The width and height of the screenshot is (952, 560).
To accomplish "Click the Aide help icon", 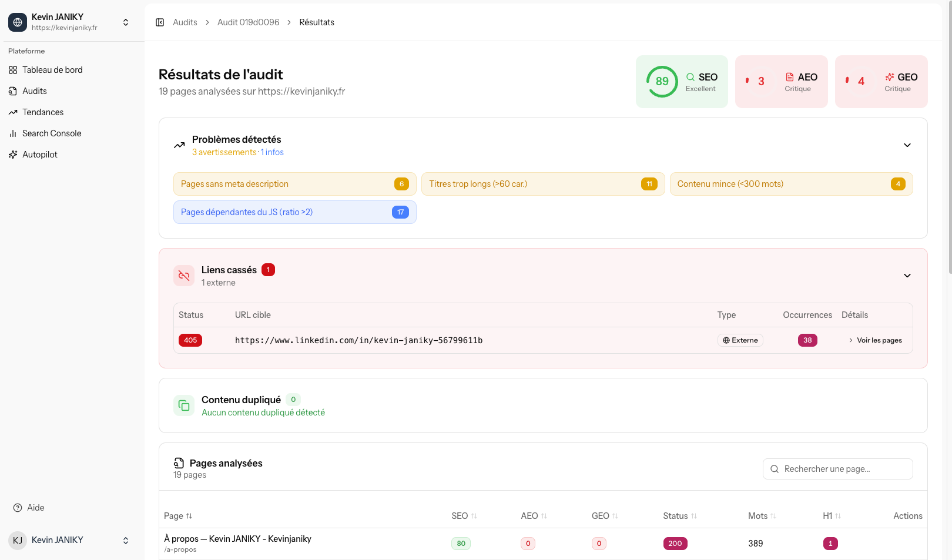I will pyautogui.click(x=17, y=507).
